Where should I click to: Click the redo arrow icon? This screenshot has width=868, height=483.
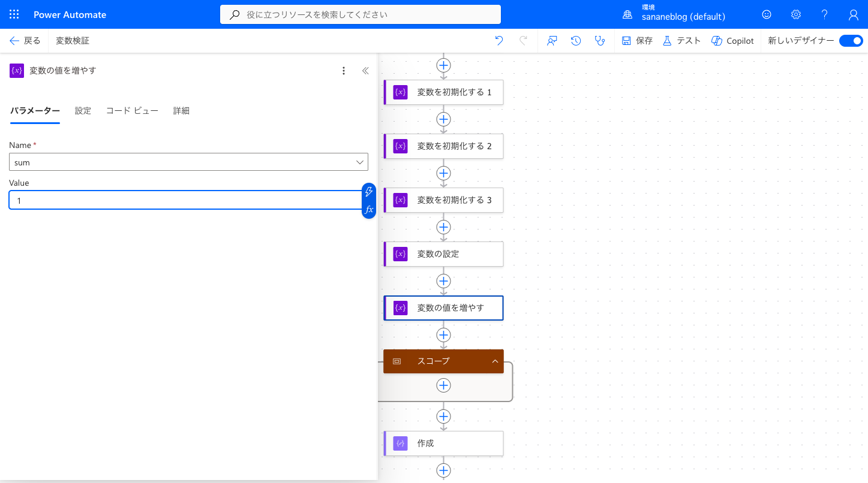pos(523,41)
